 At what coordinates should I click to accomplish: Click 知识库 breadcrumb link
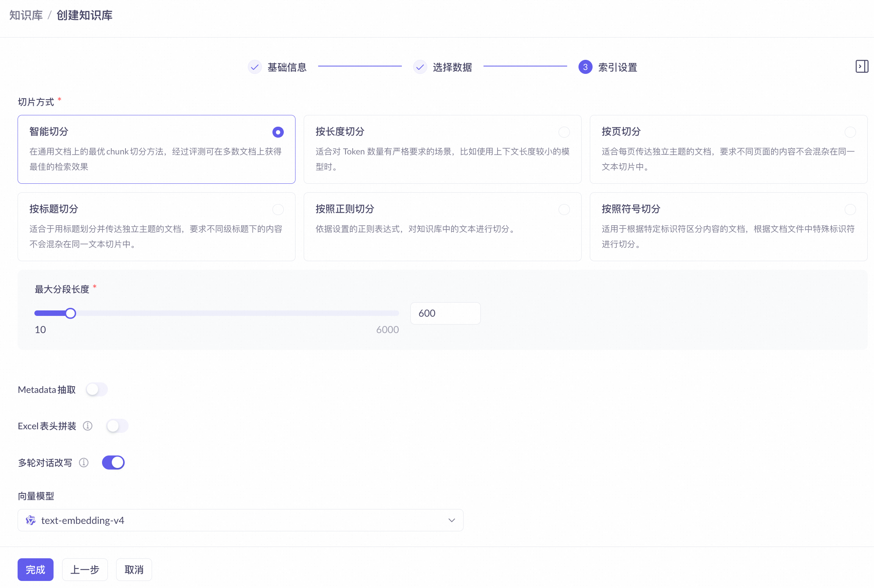coord(26,15)
